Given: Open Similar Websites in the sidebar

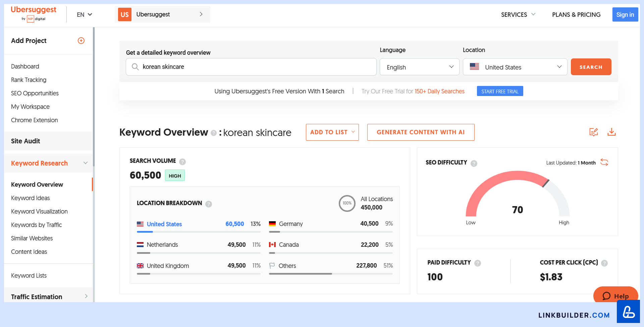Looking at the screenshot, I should click(x=32, y=238).
